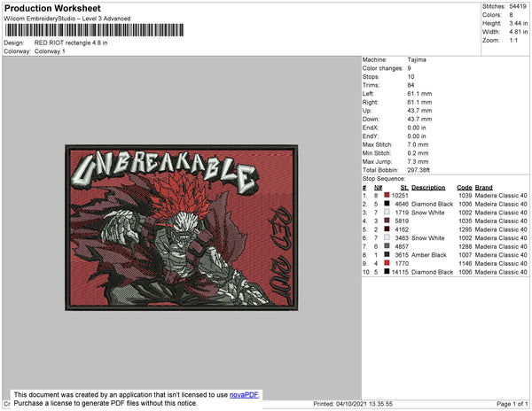Click the printed date '04/10/2021 13.35.55'
Viewport: 532px width, 411px height.
pos(364,404)
